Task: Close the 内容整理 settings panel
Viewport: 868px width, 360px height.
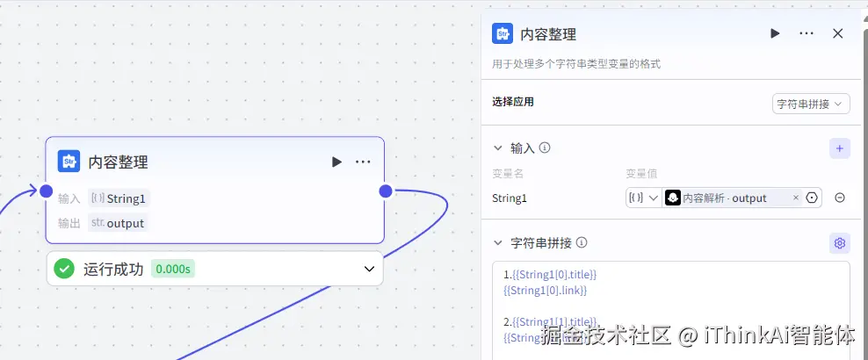Action: tap(837, 33)
